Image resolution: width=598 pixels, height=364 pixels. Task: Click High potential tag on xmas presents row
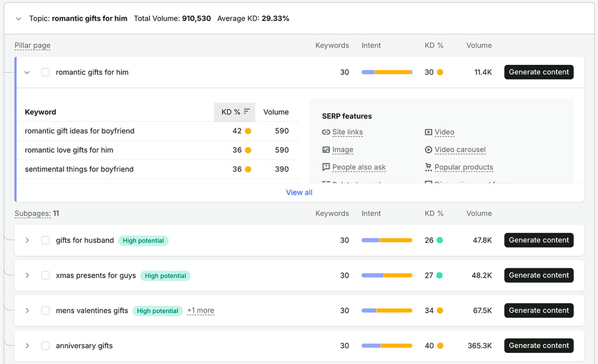pyautogui.click(x=165, y=276)
